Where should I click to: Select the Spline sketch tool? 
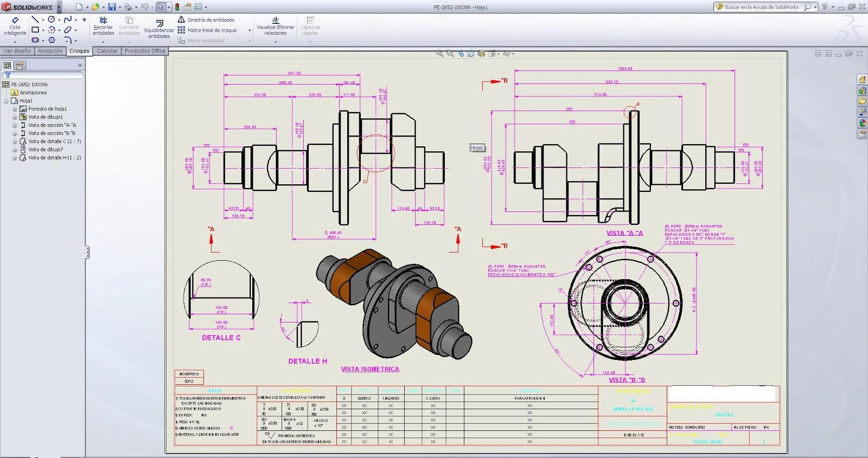[x=68, y=20]
